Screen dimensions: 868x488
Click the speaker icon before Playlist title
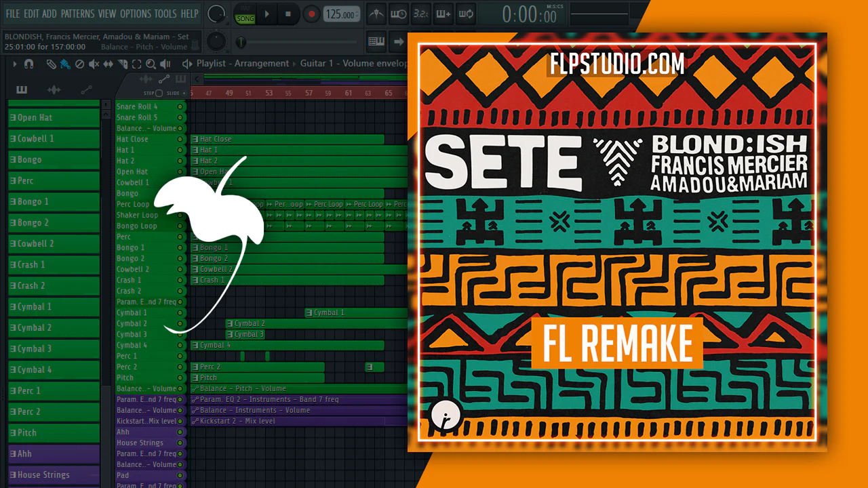[x=187, y=64]
